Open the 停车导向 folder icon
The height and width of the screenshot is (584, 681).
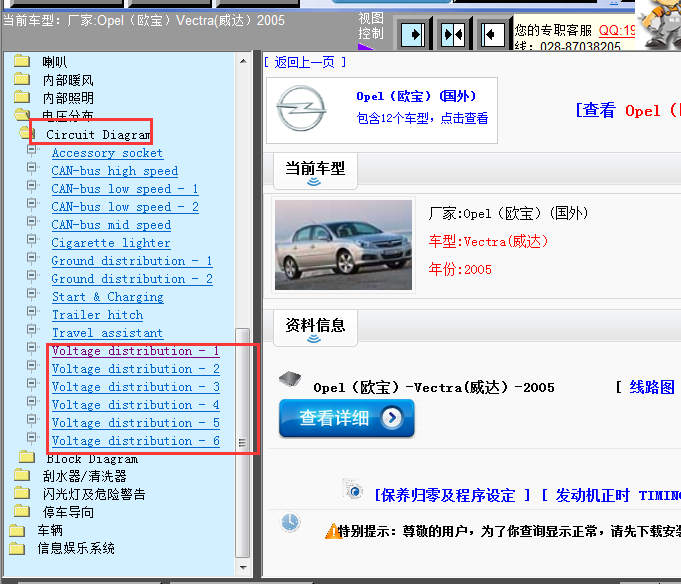pos(22,511)
